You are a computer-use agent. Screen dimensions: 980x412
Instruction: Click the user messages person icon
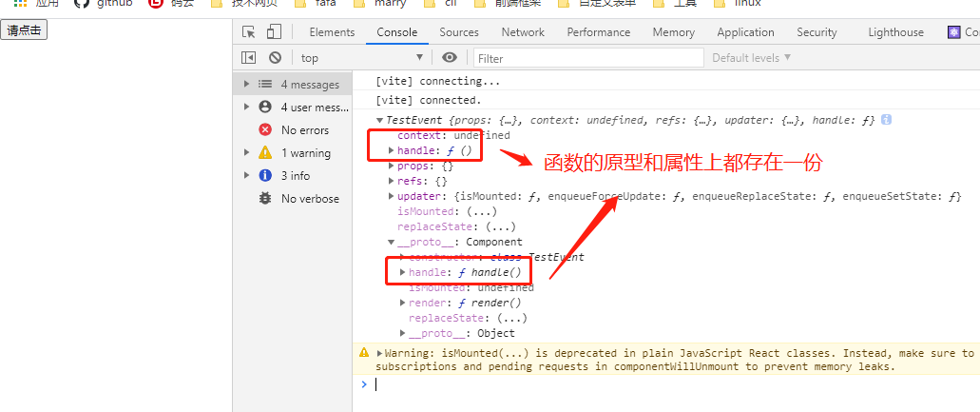(x=265, y=107)
